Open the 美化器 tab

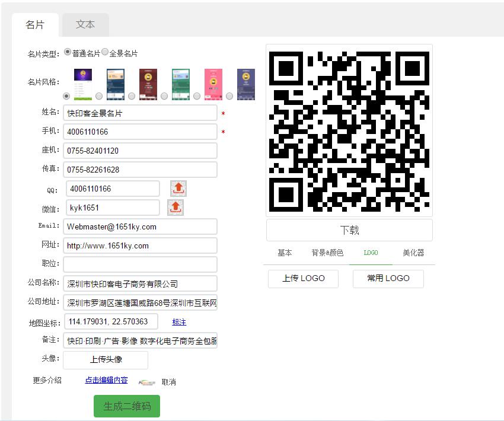pos(413,253)
